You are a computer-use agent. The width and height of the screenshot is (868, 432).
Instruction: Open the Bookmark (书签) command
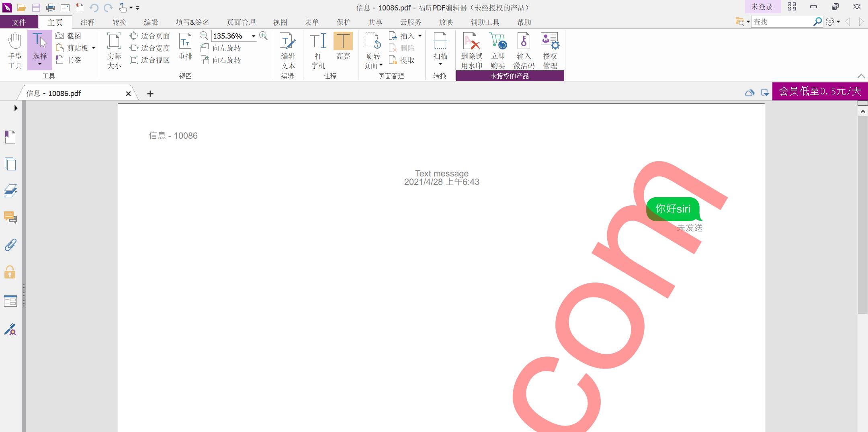tap(69, 60)
